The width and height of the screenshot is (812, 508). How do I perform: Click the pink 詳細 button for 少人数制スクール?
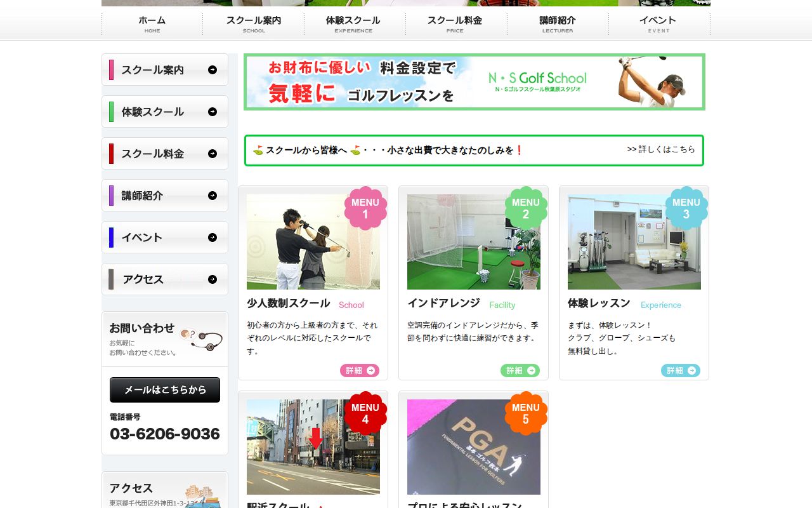click(x=360, y=370)
